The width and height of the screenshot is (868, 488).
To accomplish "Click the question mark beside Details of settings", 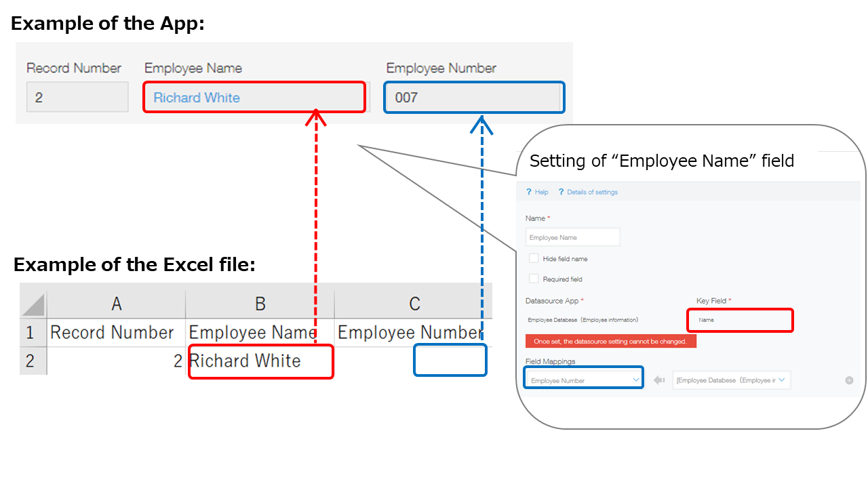I will click(560, 192).
